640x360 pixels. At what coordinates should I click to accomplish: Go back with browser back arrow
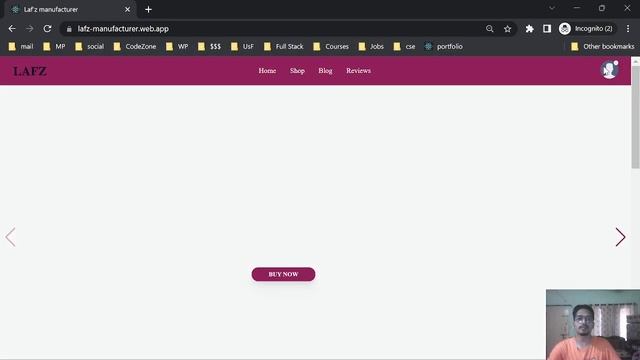[x=12, y=29]
